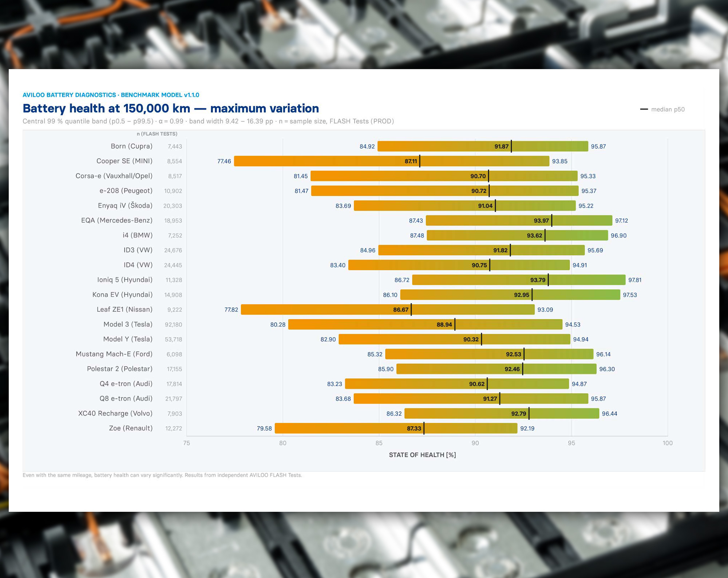Click the x-axis tick label "100"
Viewport: 728px width, 578px height.
pos(668,443)
